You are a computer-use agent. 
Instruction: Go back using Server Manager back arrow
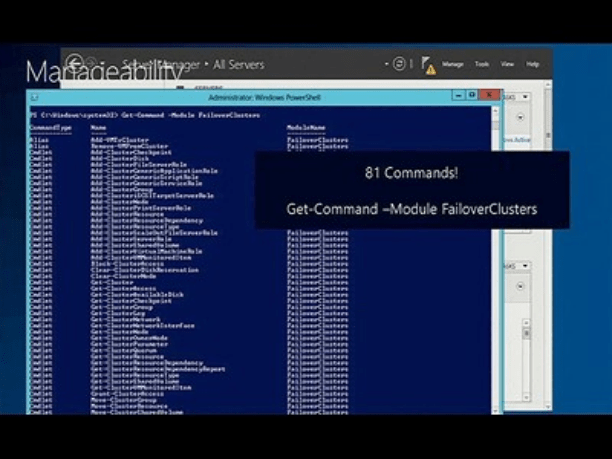[x=74, y=62]
